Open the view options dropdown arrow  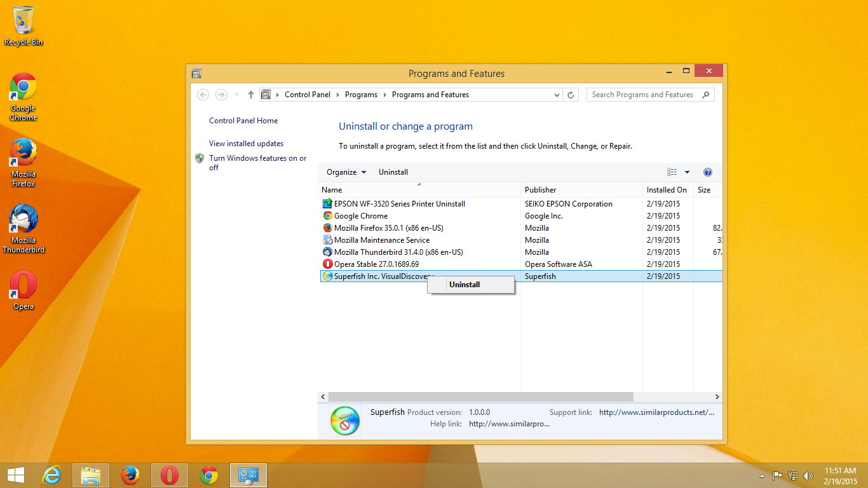pyautogui.click(x=687, y=172)
